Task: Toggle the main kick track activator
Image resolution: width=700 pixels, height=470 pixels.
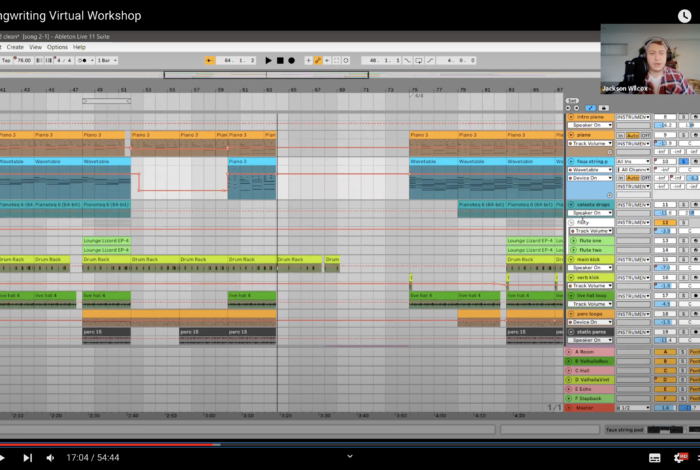Action: pyautogui.click(x=666, y=259)
